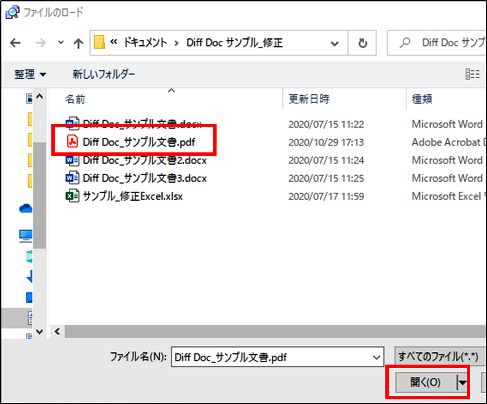487x404 pixels.
Task: Click the 2020/07/17 11:59 date cell
Action: [326, 196]
